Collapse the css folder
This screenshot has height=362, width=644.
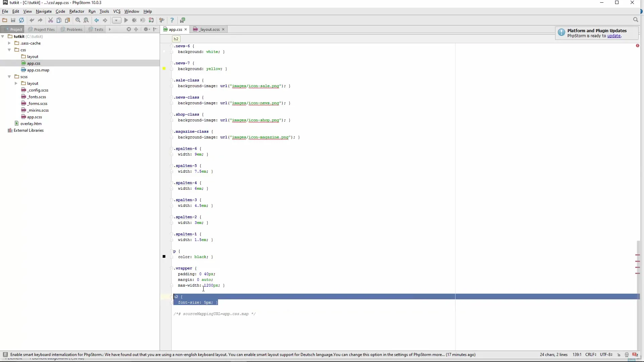(9, 50)
